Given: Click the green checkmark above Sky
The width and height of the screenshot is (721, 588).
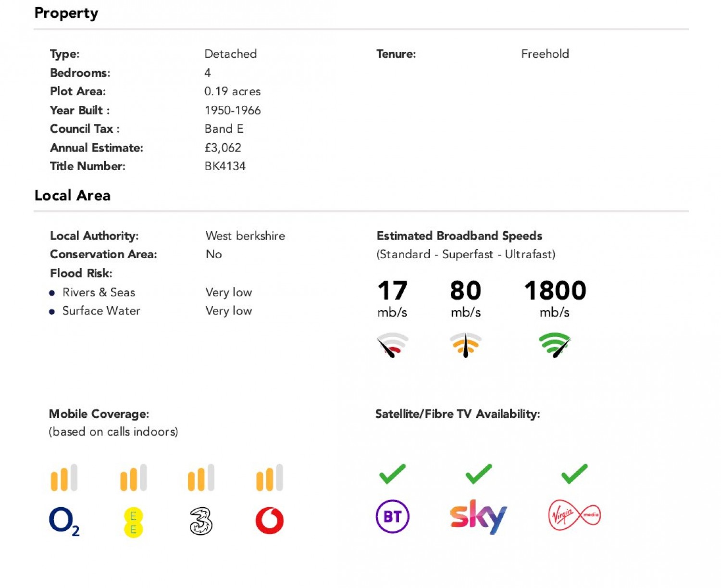Looking at the screenshot, I should pyautogui.click(x=479, y=474).
